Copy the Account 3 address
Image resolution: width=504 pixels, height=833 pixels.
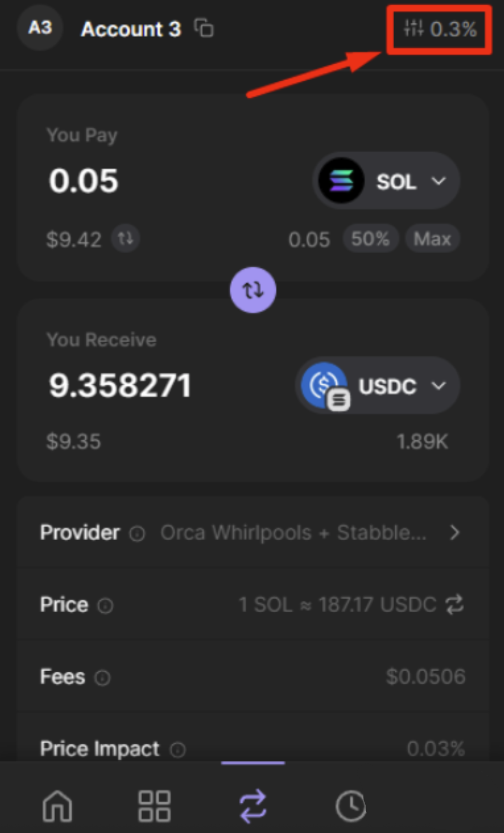click(204, 28)
